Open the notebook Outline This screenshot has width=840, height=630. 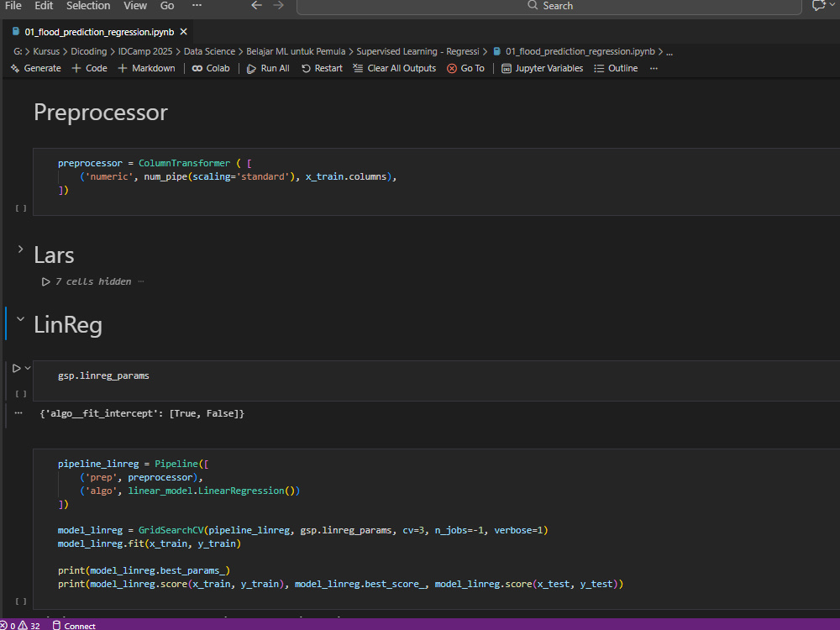coord(616,69)
